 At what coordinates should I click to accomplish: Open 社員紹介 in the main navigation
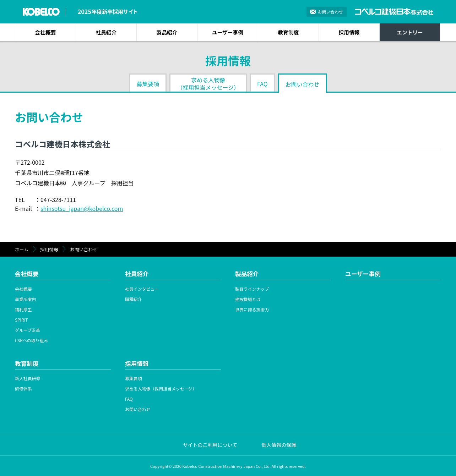point(106,32)
